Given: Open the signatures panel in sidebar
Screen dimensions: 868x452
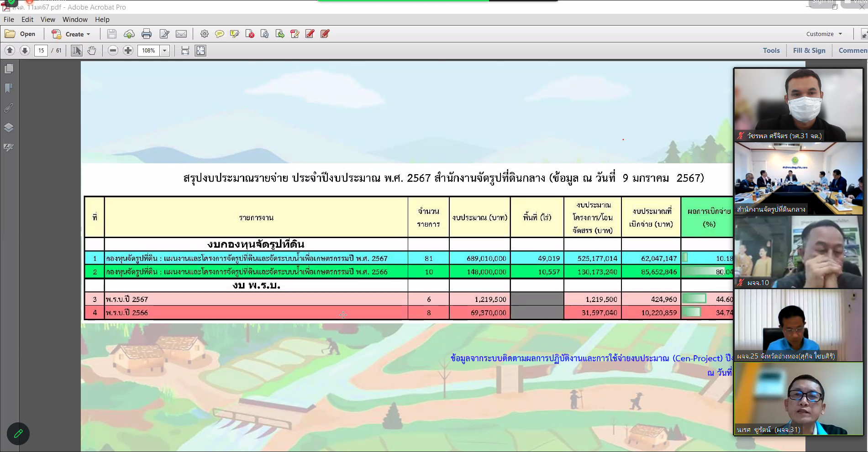Looking at the screenshot, I should 9,147.
